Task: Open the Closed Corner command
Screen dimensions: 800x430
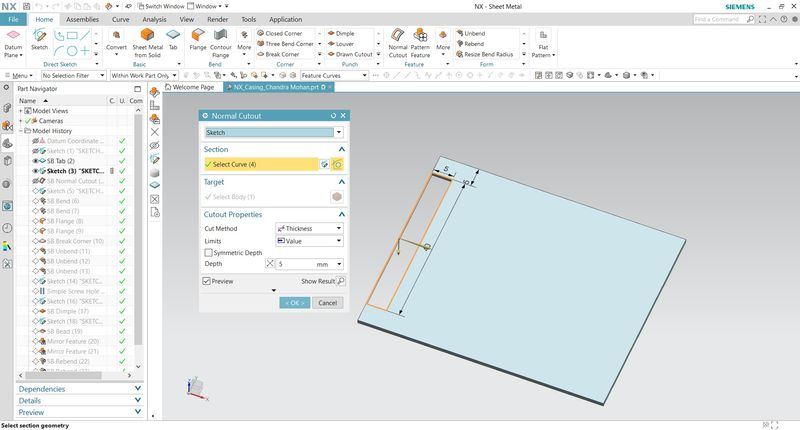Action: click(280, 33)
